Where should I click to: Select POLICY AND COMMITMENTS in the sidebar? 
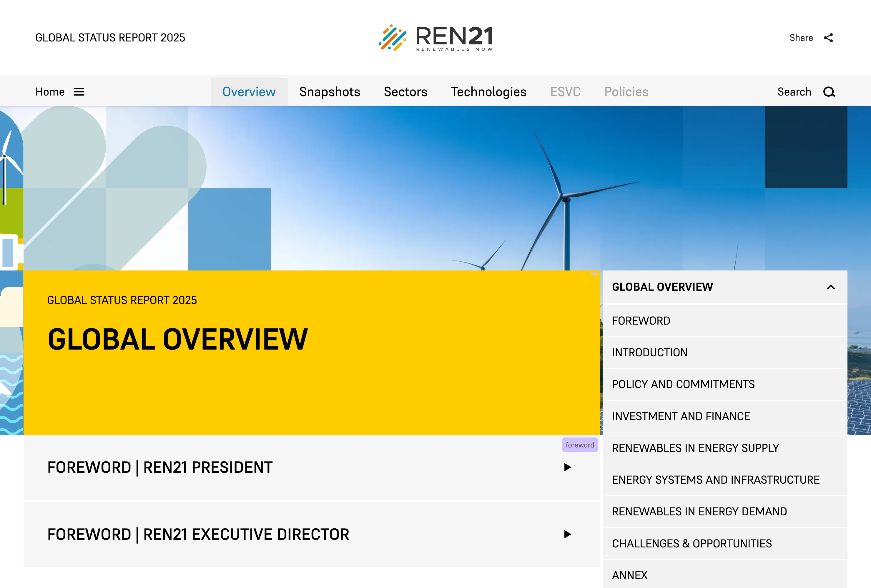coord(683,384)
